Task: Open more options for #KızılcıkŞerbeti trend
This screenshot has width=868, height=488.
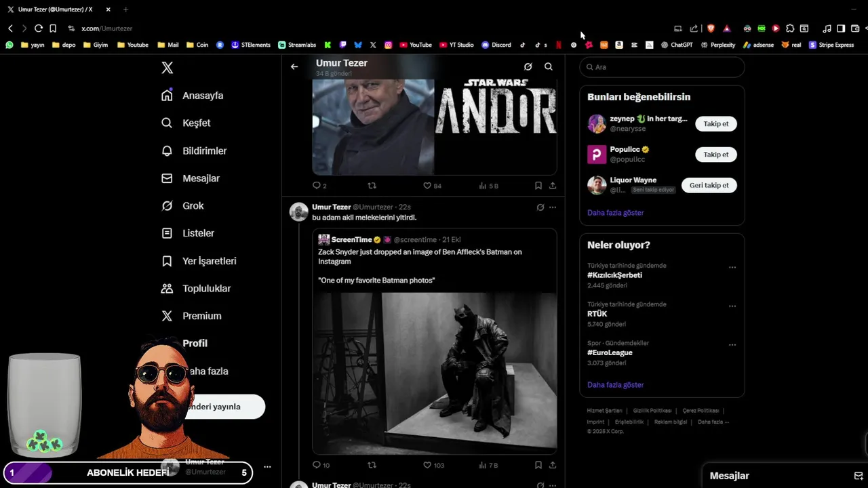Action: (732, 268)
